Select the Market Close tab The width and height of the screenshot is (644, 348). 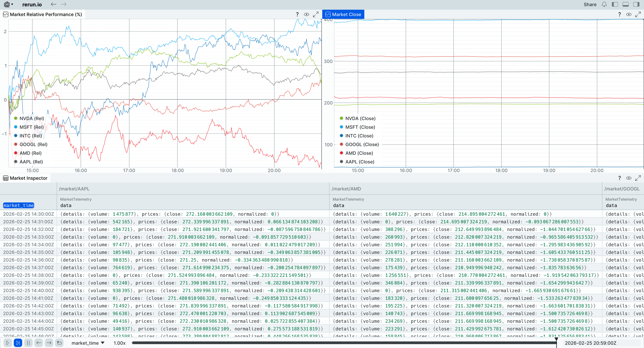tap(343, 15)
